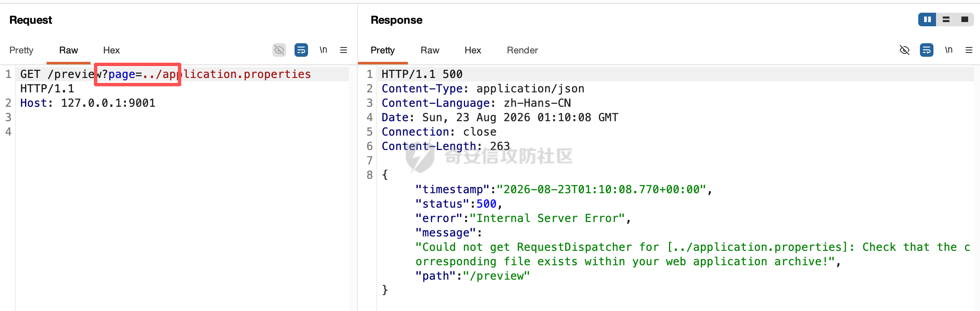The height and width of the screenshot is (311, 980).
Task: Open the Response panel options menu
Action: pos(969,50)
